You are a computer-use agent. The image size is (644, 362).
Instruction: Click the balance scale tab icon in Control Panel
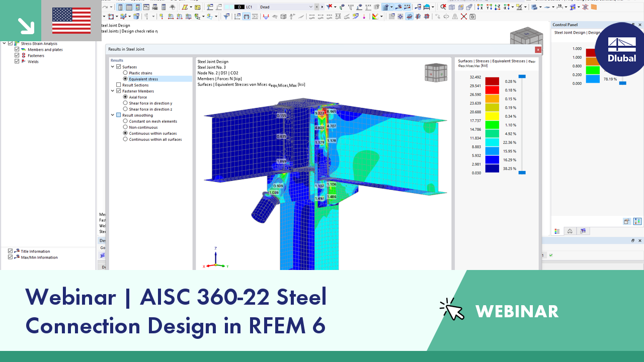pos(570,231)
